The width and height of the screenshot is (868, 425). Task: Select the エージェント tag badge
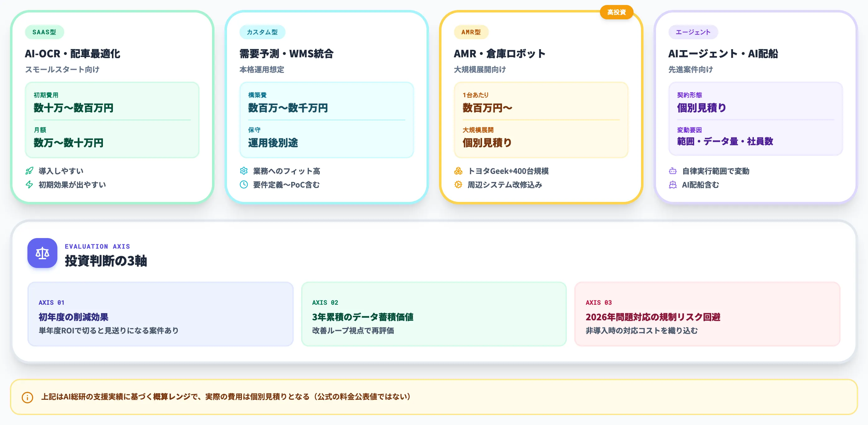(x=693, y=32)
